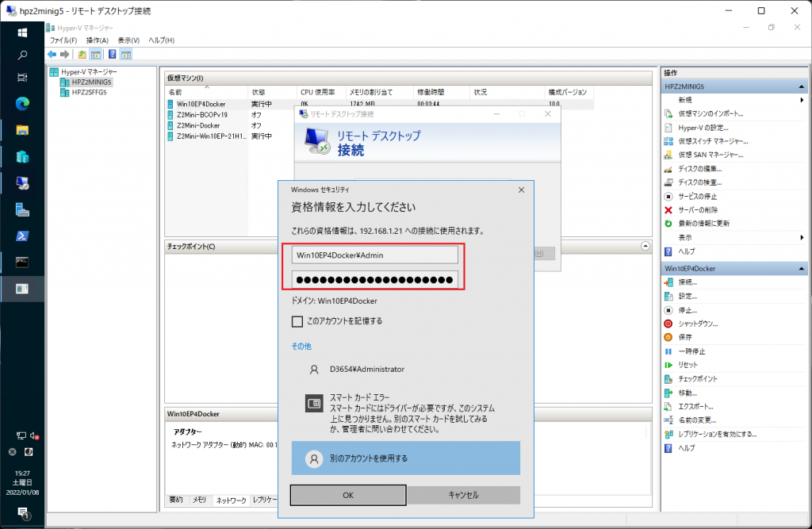Open the Remote Desktop Connection taskbar icon
This screenshot has width=812, height=529.
pos(22,183)
